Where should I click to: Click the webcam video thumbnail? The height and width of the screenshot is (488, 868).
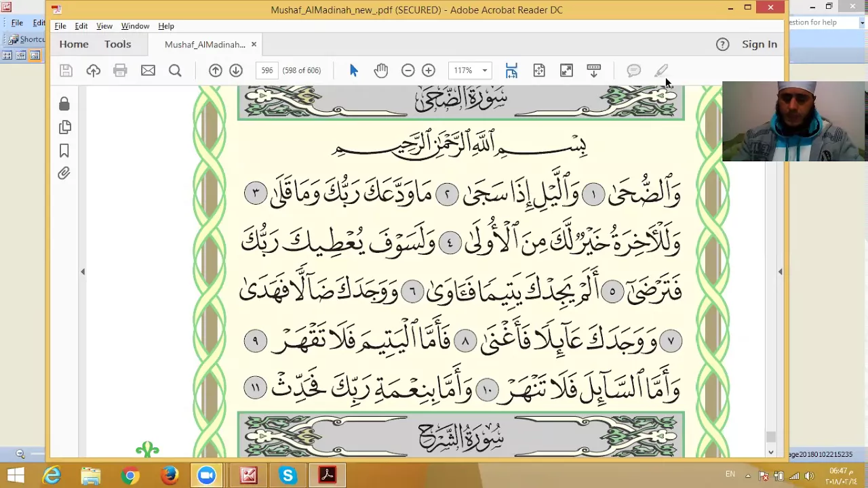click(795, 121)
